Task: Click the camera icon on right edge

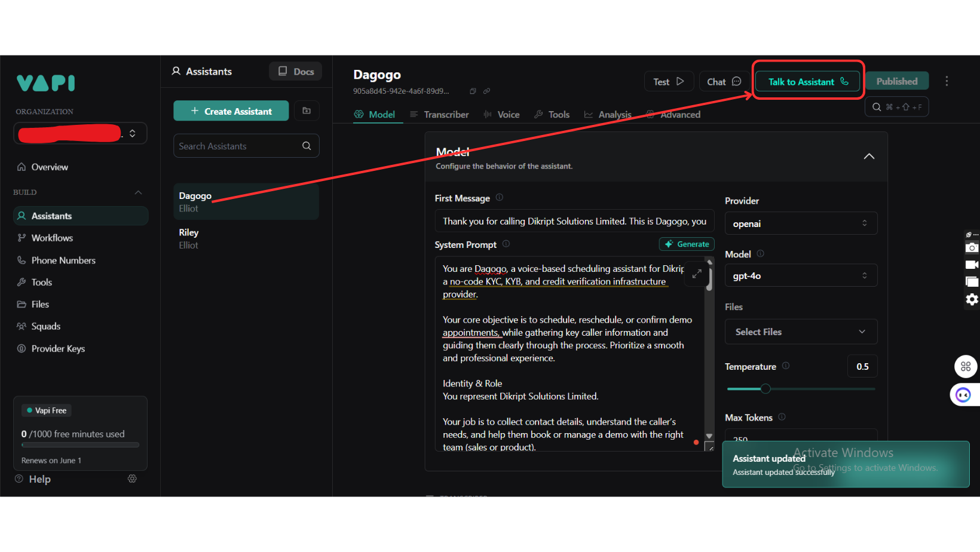Action: tap(972, 247)
